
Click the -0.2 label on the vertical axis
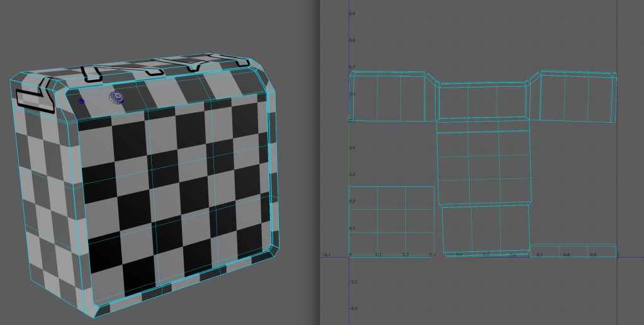pyautogui.click(x=353, y=309)
